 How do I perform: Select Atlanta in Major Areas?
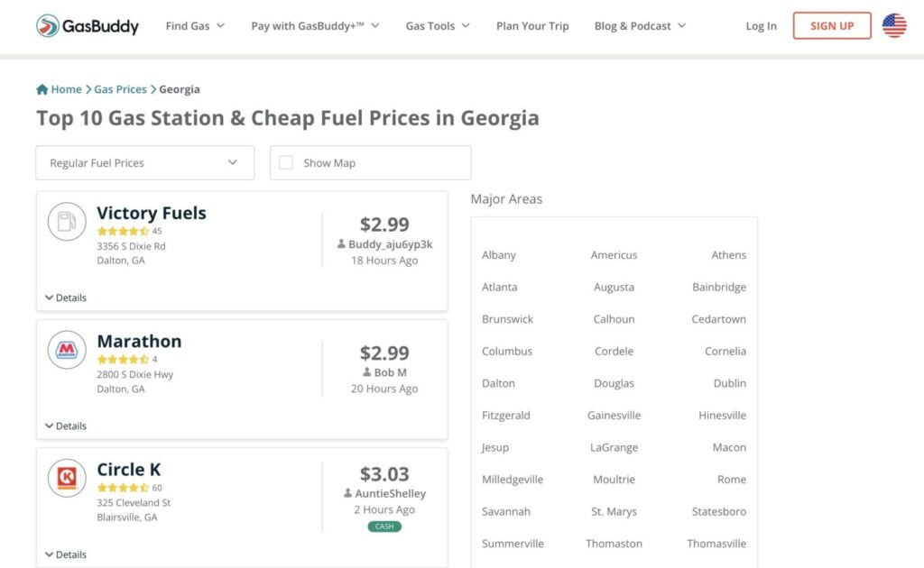pyautogui.click(x=499, y=288)
